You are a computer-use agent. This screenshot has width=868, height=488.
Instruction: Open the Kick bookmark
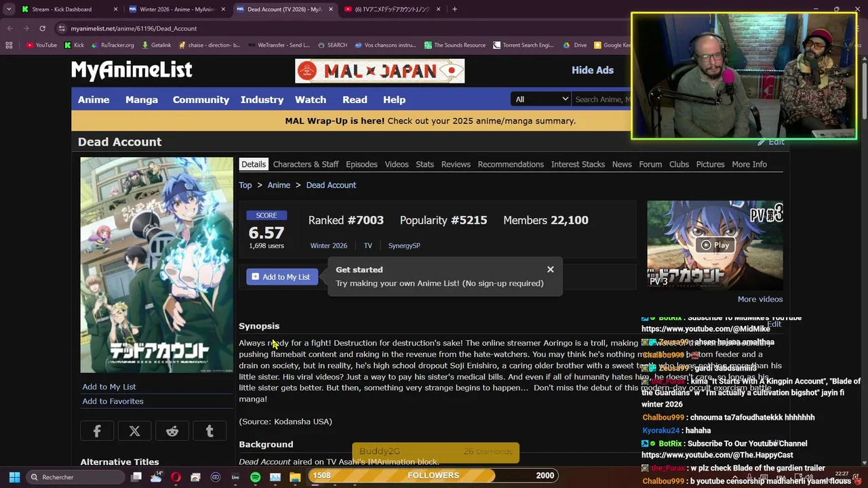tap(74, 45)
